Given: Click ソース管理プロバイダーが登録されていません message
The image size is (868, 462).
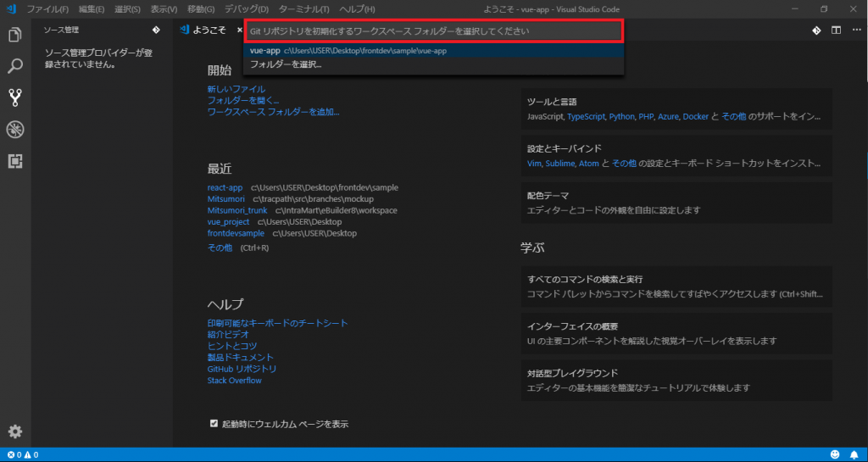Looking at the screenshot, I should pos(98,58).
